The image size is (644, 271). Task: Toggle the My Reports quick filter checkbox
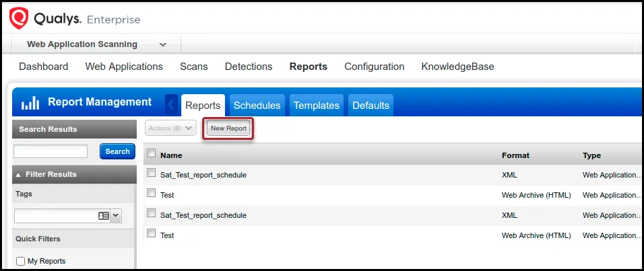click(x=20, y=261)
